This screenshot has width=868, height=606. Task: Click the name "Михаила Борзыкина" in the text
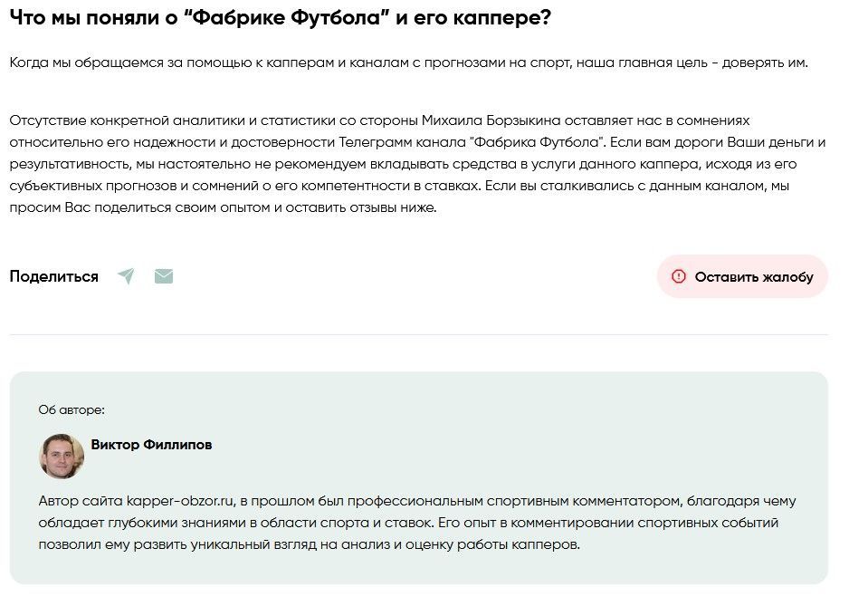click(491, 120)
